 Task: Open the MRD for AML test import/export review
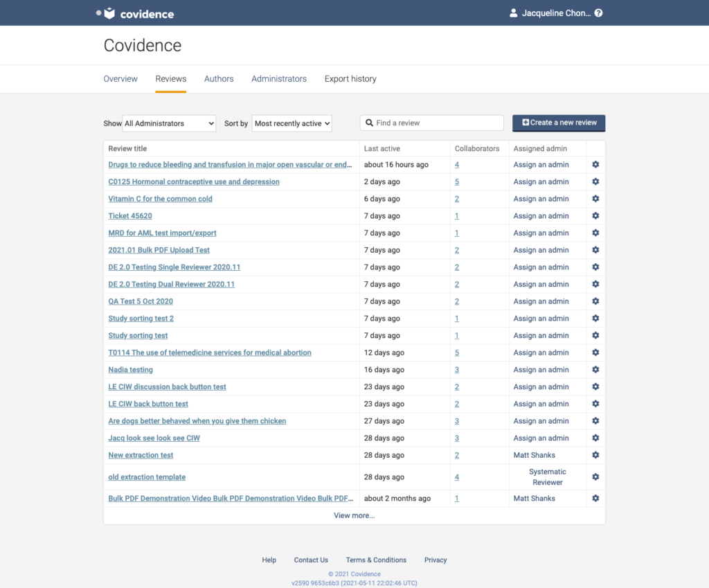point(162,233)
